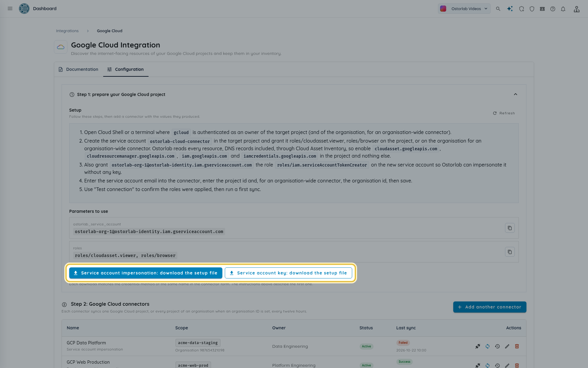
Task: Collapse the Step 1 section chevron
Action: [515, 94]
